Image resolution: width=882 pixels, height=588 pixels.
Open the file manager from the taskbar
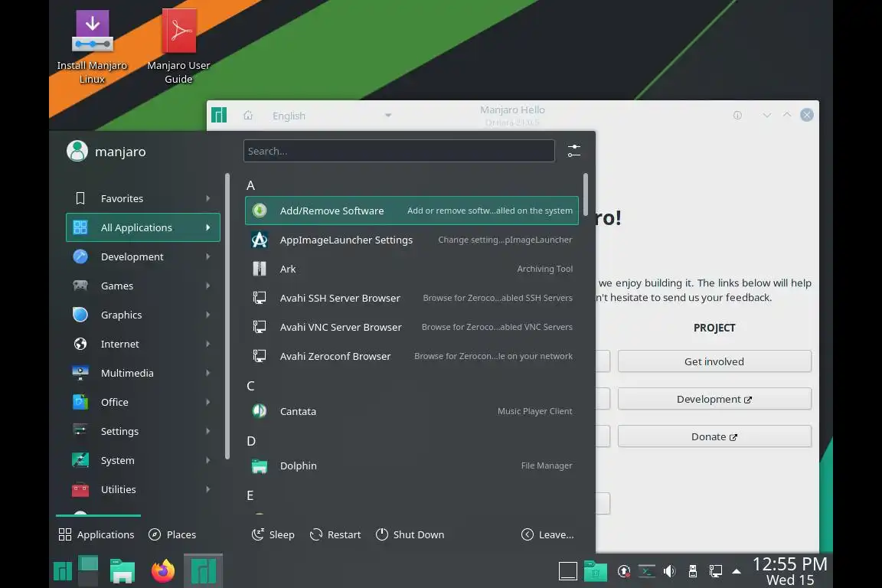coord(122,571)
